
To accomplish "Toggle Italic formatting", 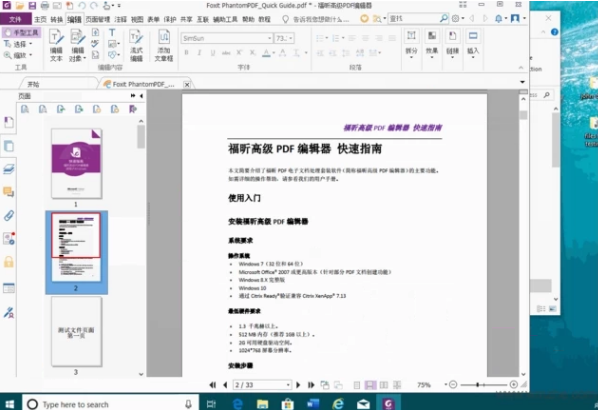I will tap(199, 53).
